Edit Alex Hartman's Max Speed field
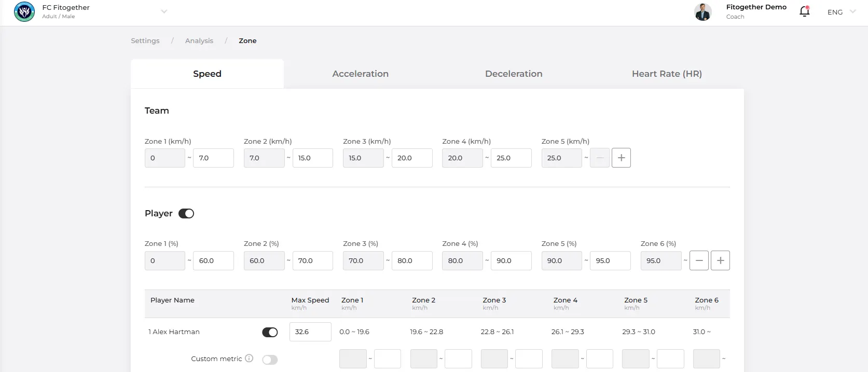This screenshot has width=868, height=372. coord(310,332)
